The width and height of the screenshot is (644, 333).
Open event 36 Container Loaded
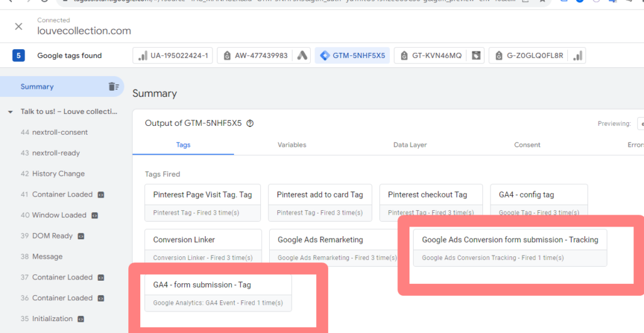tap(62, 298)
